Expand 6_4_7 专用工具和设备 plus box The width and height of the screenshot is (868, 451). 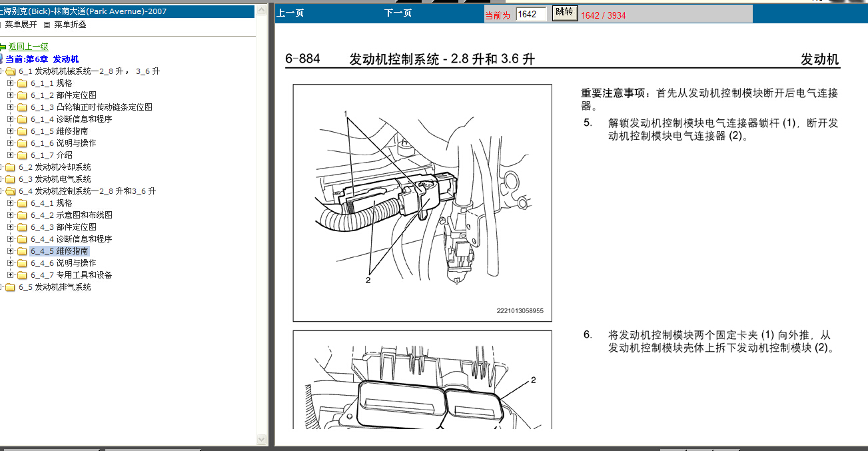[10, 275]
